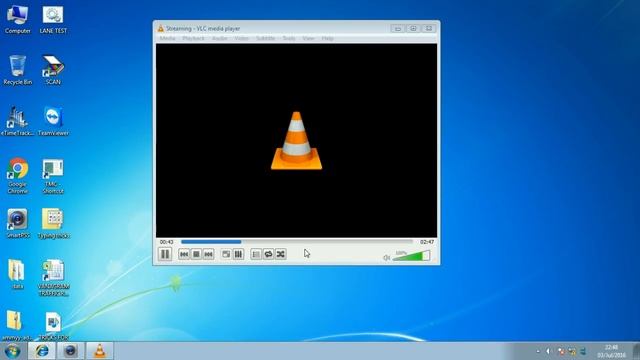640x360 pixels.
Task: Open the Video menu
Action: point(242,38)
